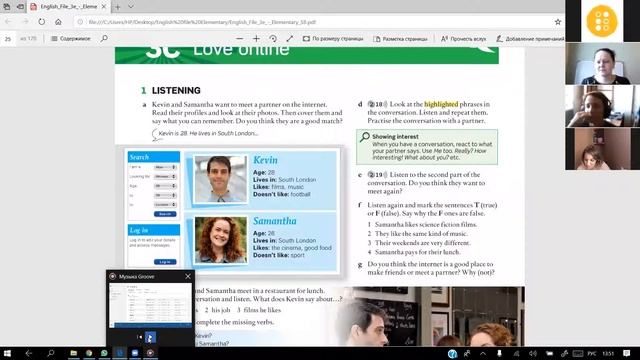Open the PDF search magnifier
The height and width of the screenshot is (360, 640).
(x=104, y=38)
